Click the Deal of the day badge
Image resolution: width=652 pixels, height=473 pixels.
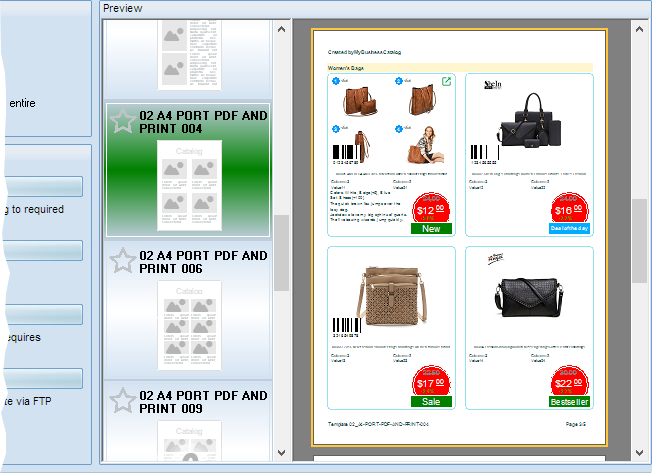[569, 228]
